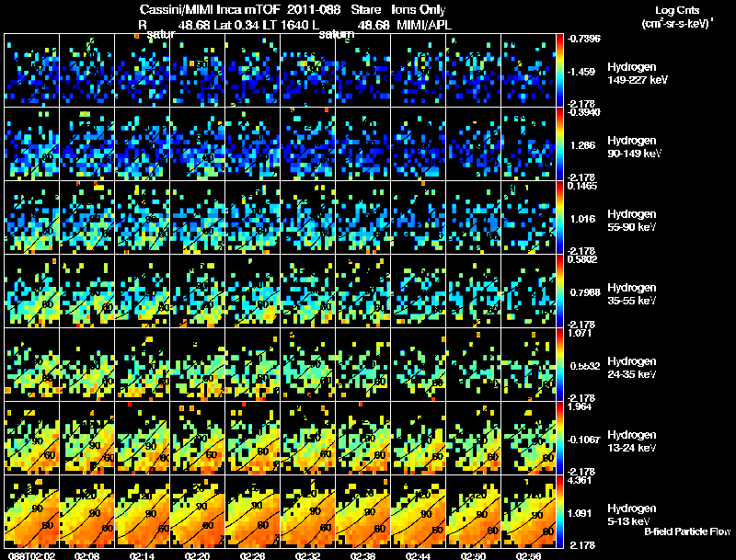Click the Hydrogen 90-149 keV row label
This screenshot has width=736, height=560.
click(634, 147)
